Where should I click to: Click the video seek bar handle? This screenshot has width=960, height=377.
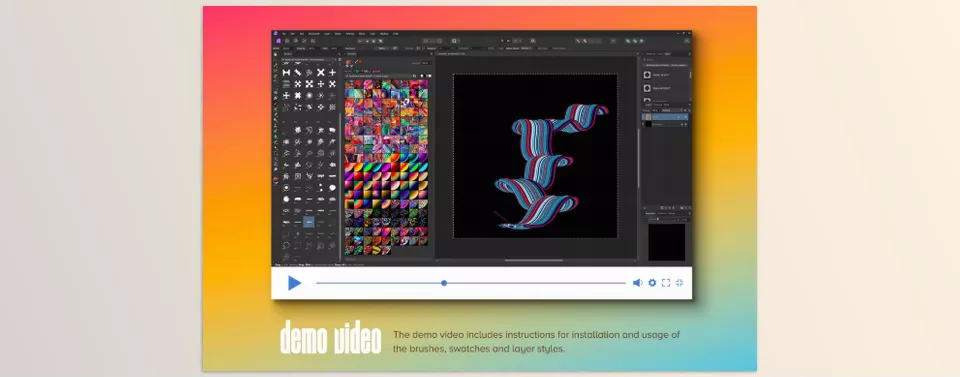[x=444, y=283]
